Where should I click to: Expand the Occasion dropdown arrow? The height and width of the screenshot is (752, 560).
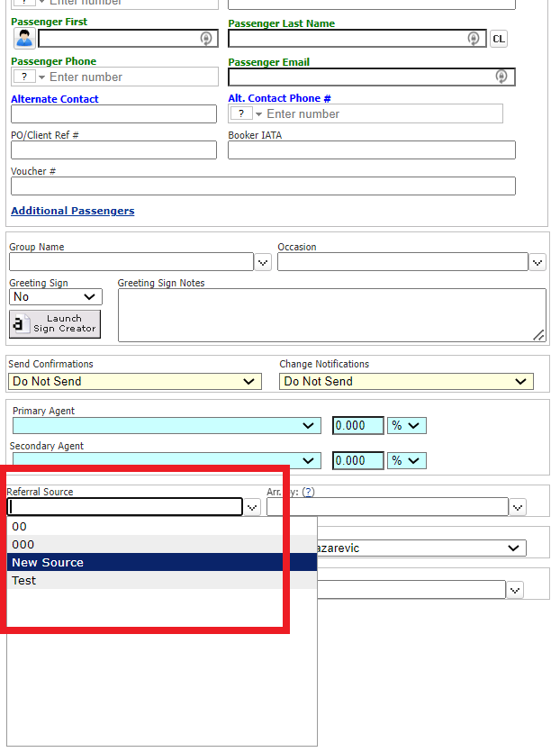pos(537,262)
